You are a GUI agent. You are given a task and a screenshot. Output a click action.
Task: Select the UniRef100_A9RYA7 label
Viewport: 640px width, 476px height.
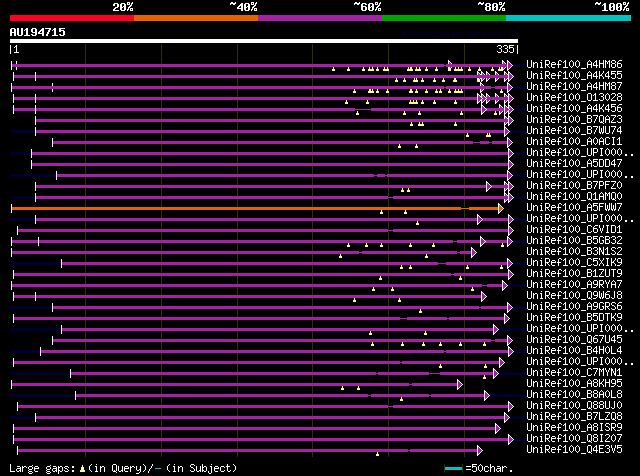(x=574, y=285)
